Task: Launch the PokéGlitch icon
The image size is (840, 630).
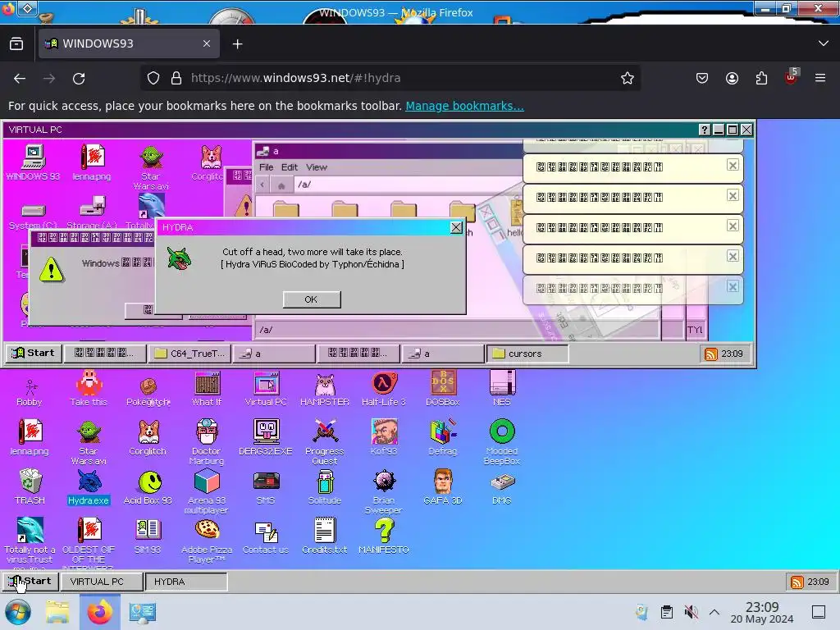Action: pos(148,391)
